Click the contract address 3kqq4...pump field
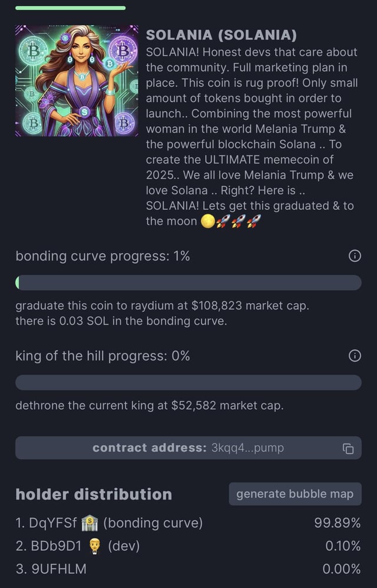Screen dimensions: 377x588 (188, 448)
